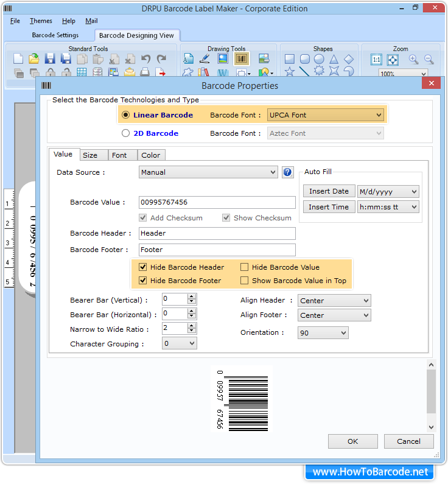This screenshot has width=448, height=484.
Task: Open the Orientation dropdown showing 90
Action: click(323, 333)
